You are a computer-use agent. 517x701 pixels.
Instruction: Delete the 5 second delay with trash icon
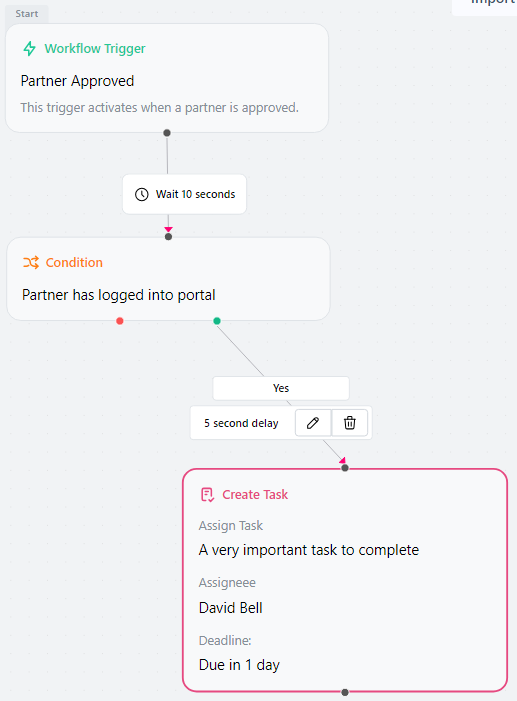pos(350,422)
